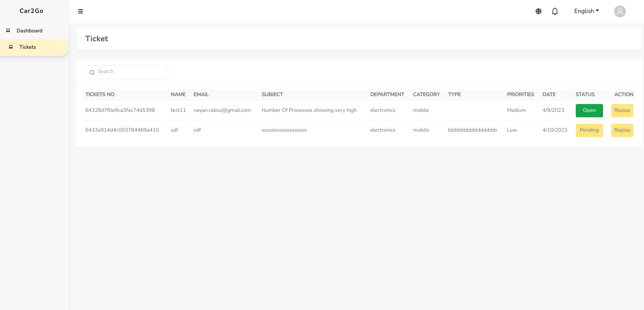
Task: Open the user profile avatar
Action: click(x=620, y=11)
